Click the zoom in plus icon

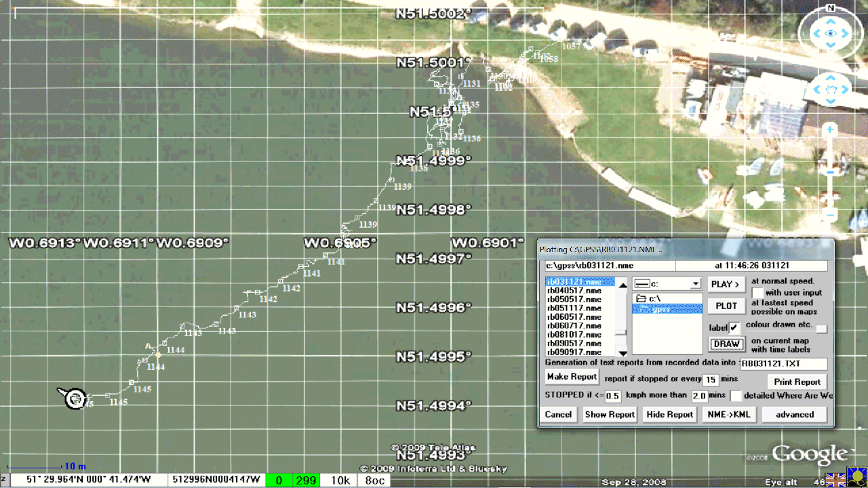(830, 130)
